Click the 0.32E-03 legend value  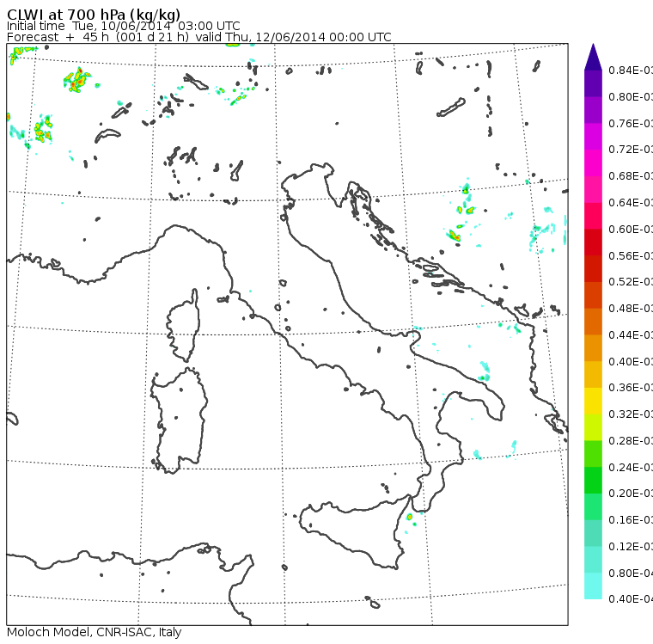click(x=631, y=414)
